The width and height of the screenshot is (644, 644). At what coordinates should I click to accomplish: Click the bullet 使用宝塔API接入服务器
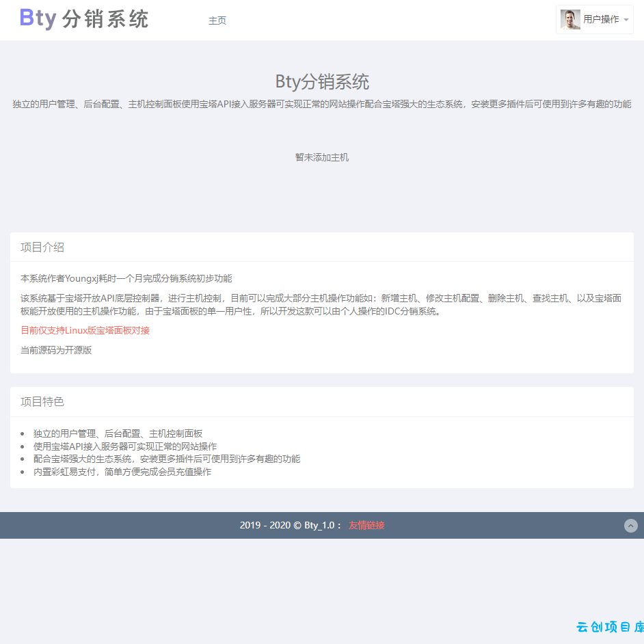click(x=125, y=446)
